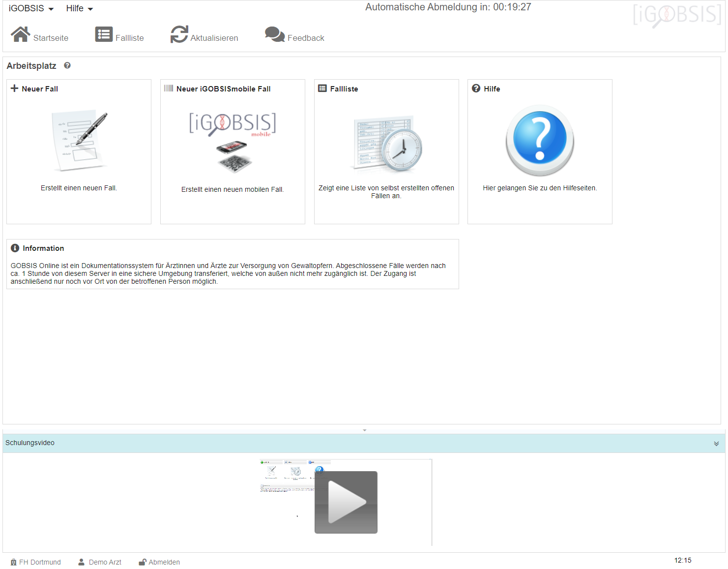Click the Startseite house icon
The image size is (728, 569).
coord(21,34)
